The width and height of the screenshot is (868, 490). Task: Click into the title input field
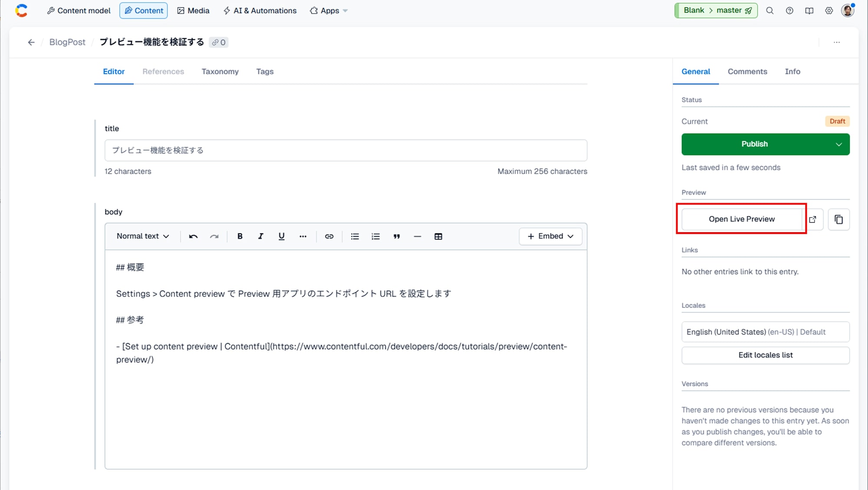[346, 150]
